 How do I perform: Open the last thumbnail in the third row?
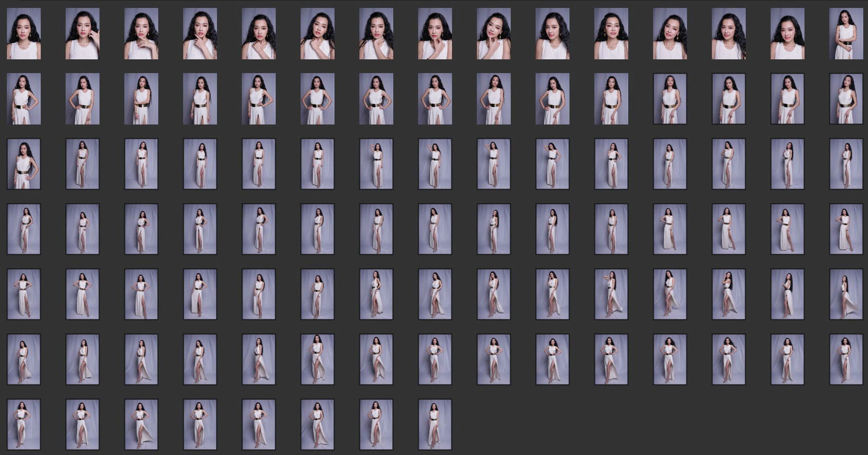pyautogui.click(x=846, y=164)
